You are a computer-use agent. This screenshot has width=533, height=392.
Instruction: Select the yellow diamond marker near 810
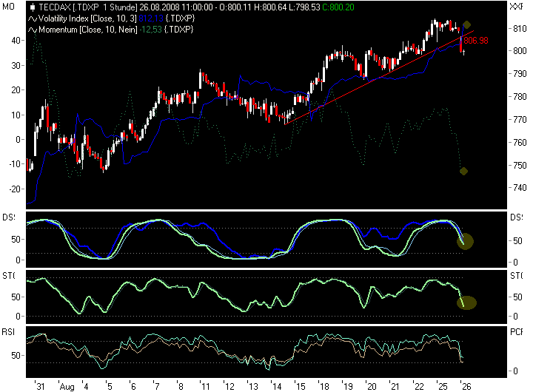pyautogui.click(x=466, y=24)
